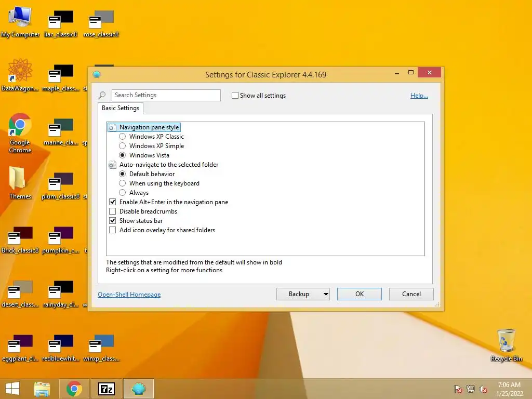Open Chrome from the taskbar
This screenshot has width=532, height=399.
point(74,389)
